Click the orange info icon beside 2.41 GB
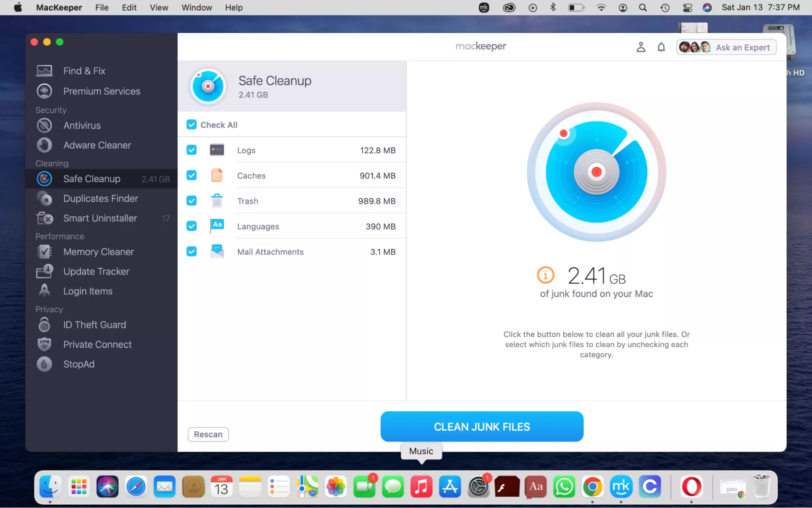Image resolution: width=812 pixels, height=508 pixels. [x=545, y=275]
